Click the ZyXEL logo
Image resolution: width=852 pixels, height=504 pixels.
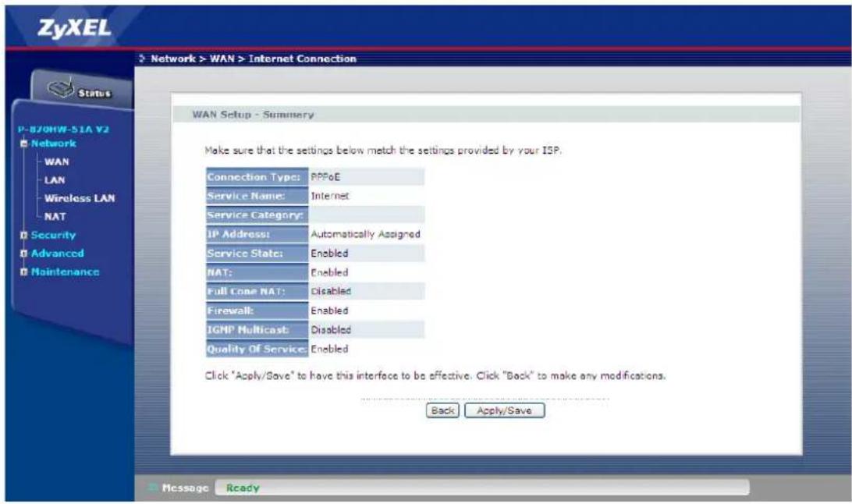click(74, 28)
